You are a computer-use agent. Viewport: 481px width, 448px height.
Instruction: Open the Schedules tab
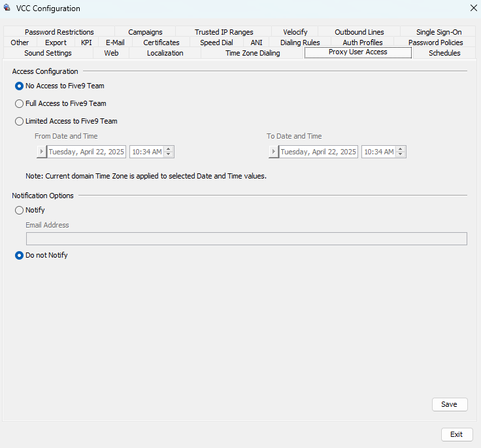(x=444, y=53)
